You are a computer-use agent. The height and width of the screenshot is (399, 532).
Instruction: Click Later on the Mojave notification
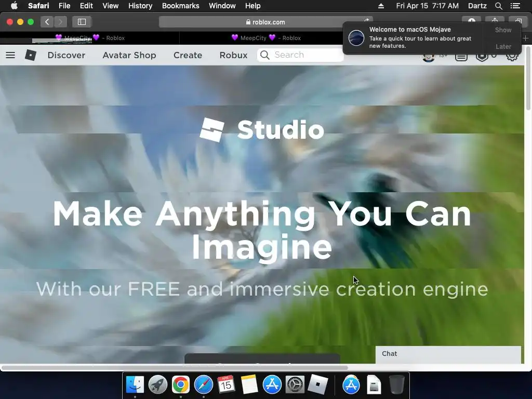point(503,46)
